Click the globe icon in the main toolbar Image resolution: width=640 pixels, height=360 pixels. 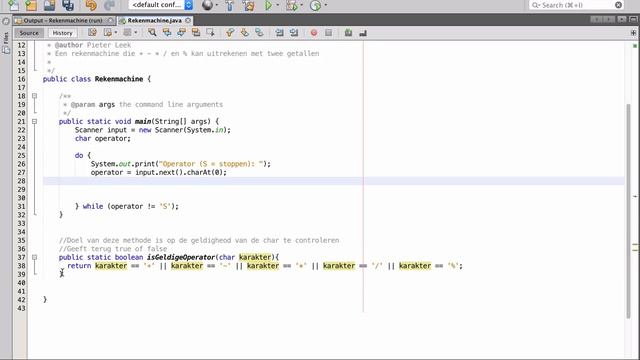207,5
